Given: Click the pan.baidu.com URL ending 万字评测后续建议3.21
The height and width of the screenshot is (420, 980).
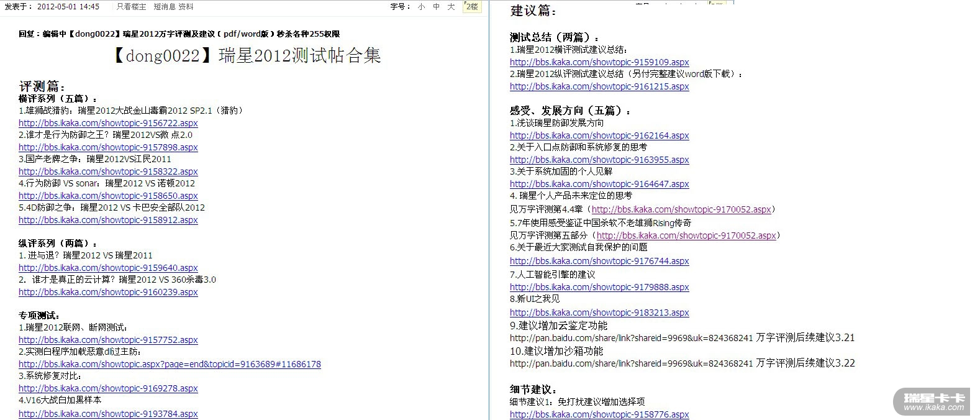Looking at the screenshot, I should click(683, 338).
